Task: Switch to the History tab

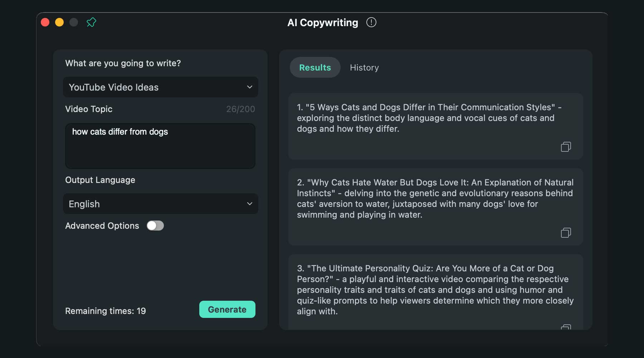Action: 364,67
